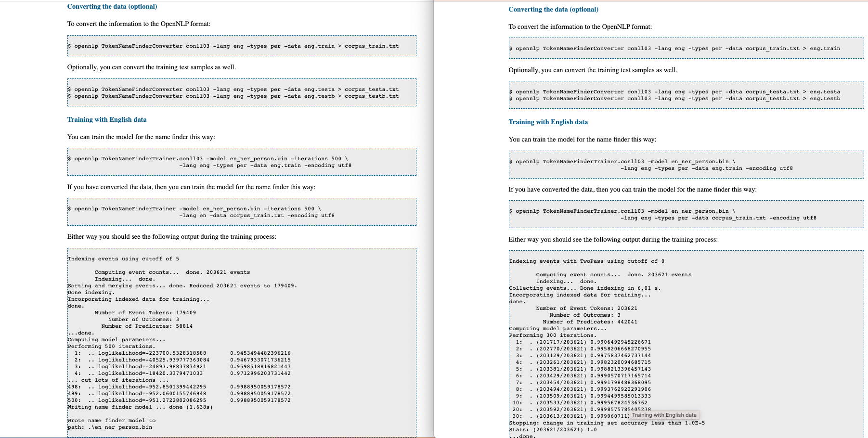Click right page heading "Converting the data (optional)"
The image size is (868, 438).
(x=554, y=10)
